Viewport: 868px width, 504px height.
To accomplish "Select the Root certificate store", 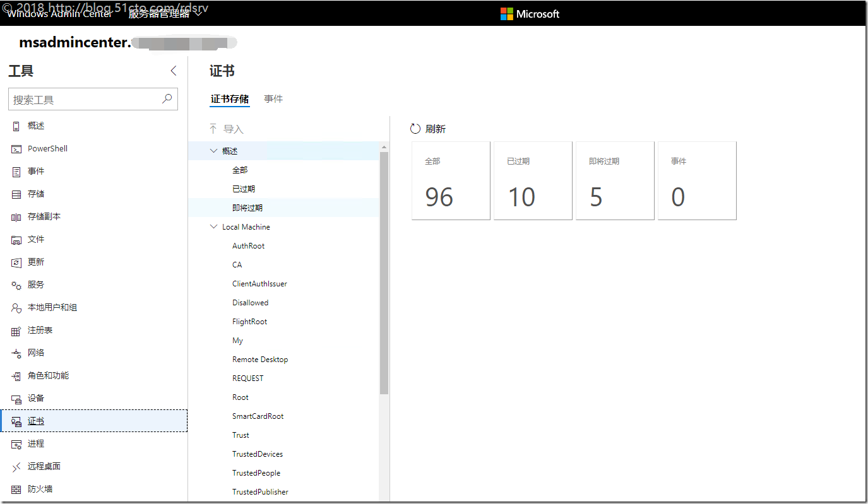I will pos(241,397).
